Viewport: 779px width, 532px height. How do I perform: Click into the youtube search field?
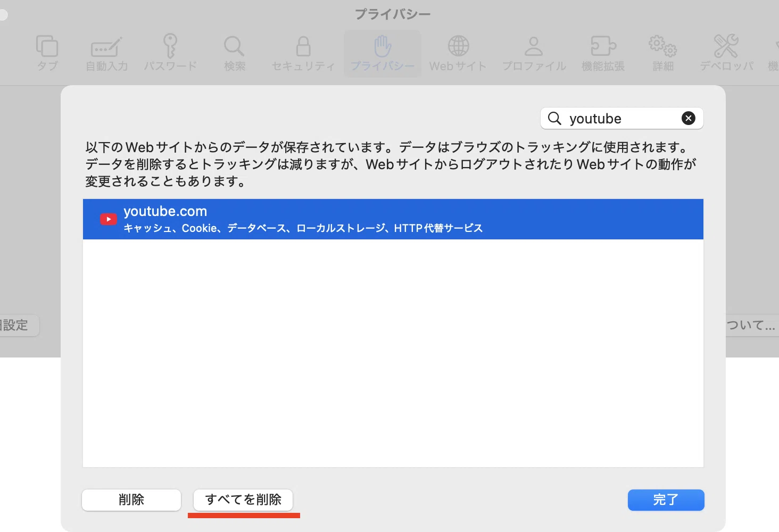tap(621, 118)
